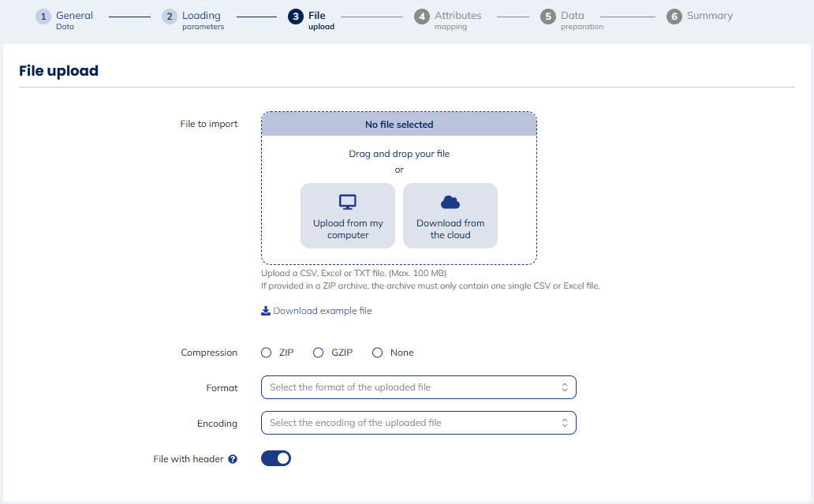Click the Download example file link

pyautogui.click(x=322, y=311)
